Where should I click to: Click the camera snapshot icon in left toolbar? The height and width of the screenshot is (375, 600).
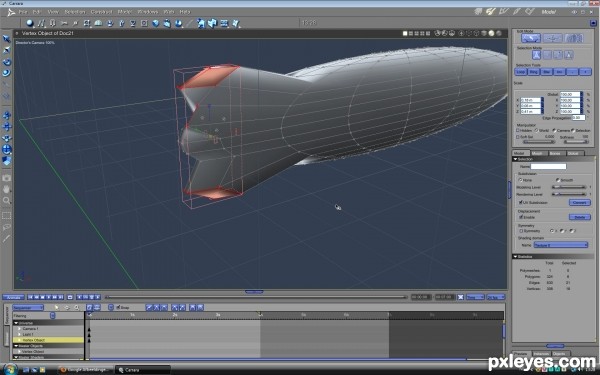[x=7, y=178]
